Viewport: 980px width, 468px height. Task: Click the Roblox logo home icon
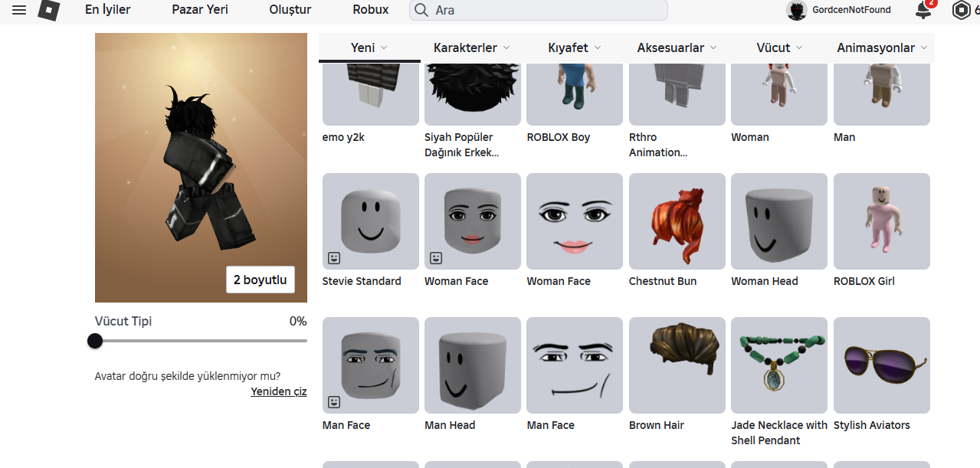pos(49,10)
